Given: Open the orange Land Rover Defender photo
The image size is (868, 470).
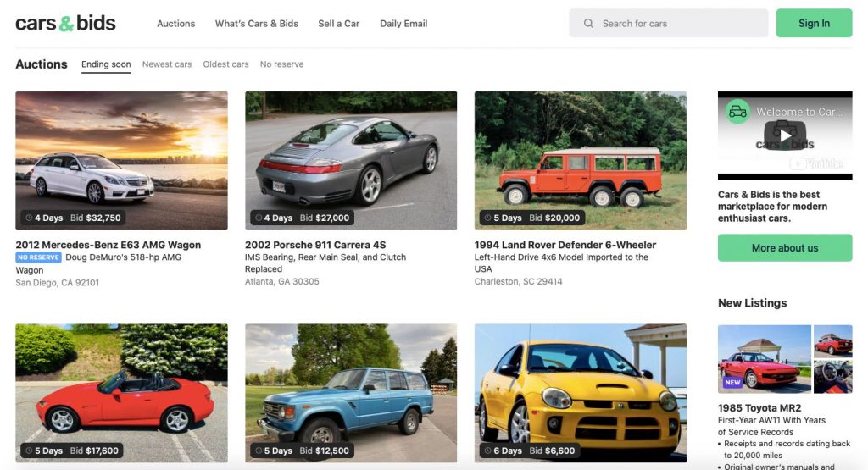Looking at the screenshot, I should coord(581,161).
